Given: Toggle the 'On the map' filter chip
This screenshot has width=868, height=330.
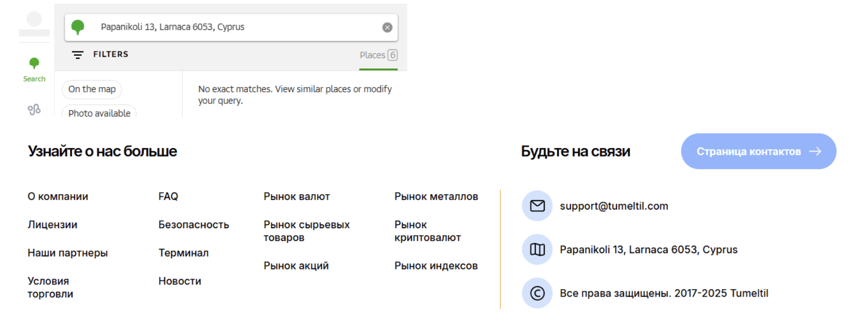Looking at the screenshot, I should tap(92, 89).
